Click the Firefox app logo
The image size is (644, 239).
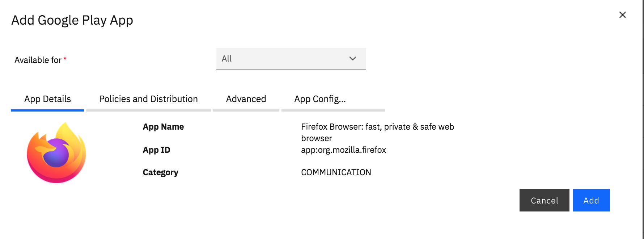point(56,152)
